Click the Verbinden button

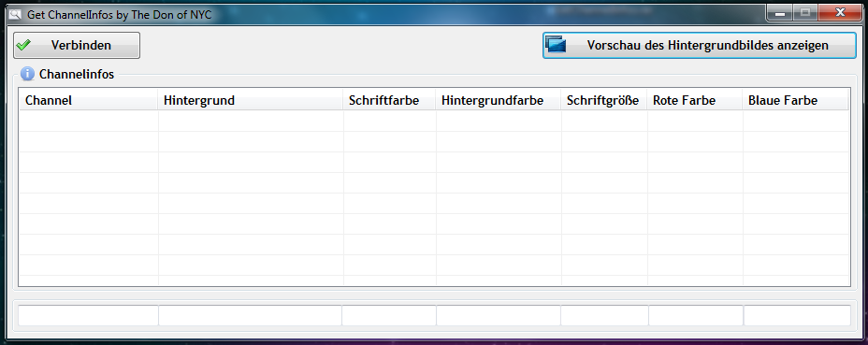77,46
